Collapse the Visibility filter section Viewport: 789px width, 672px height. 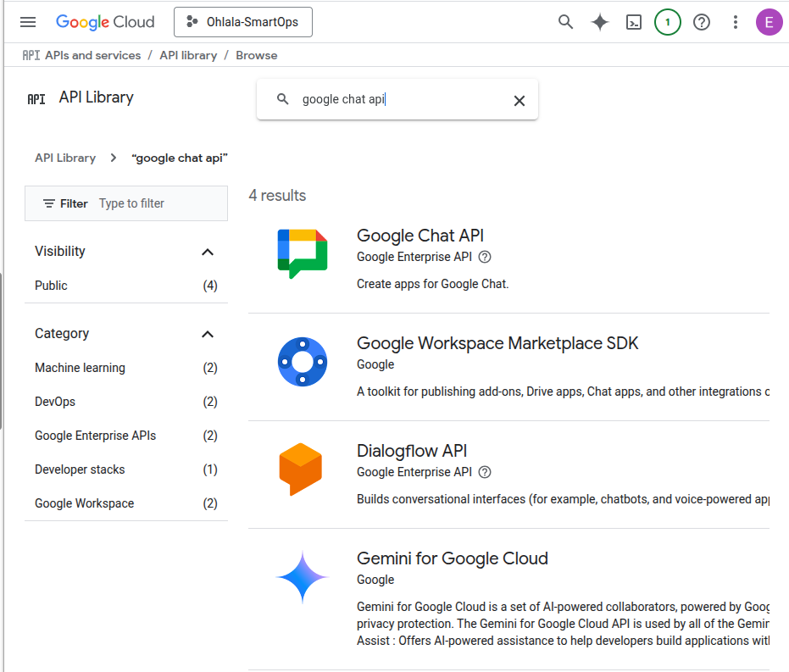(208, 251)
